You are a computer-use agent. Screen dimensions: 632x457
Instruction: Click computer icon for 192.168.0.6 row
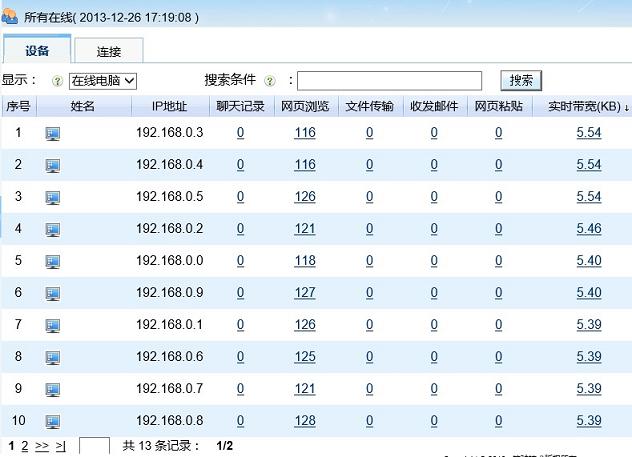[x=53, y=357]
